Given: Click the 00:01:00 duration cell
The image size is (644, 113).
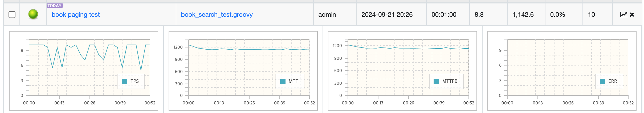Looking at the screenshot, I should [448, 15].
